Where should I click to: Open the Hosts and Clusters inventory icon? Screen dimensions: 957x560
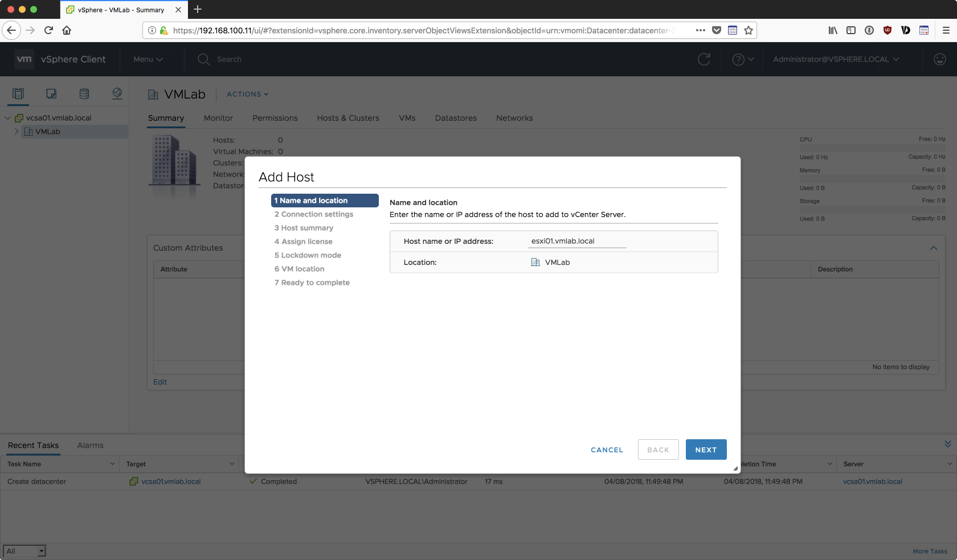(x=18, y=94)
